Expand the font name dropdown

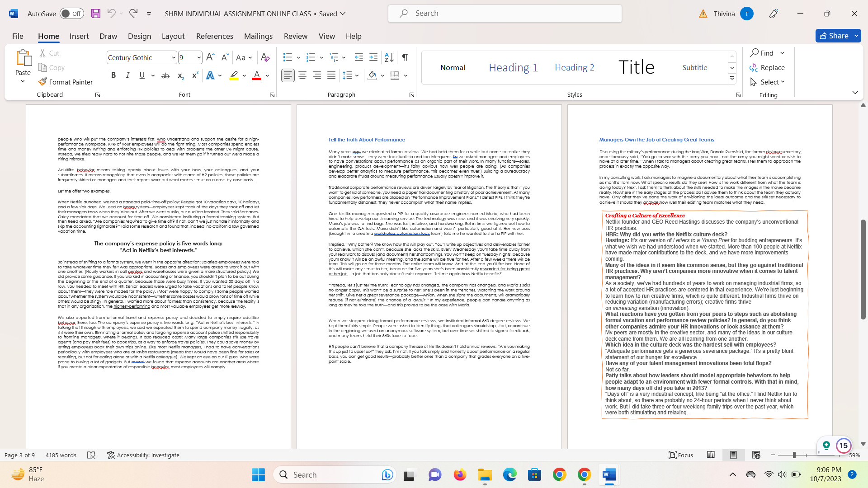point(174,57)
